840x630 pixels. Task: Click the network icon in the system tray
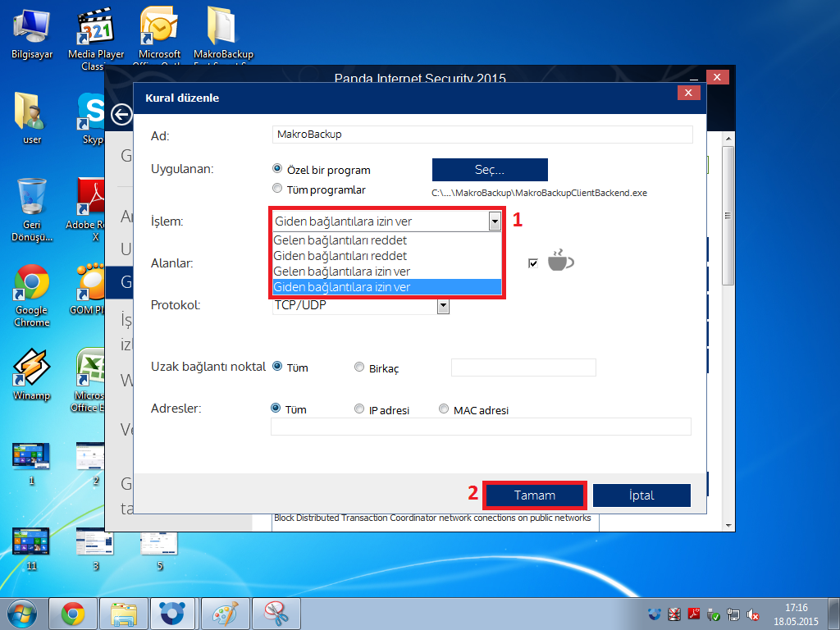(733, 614)
